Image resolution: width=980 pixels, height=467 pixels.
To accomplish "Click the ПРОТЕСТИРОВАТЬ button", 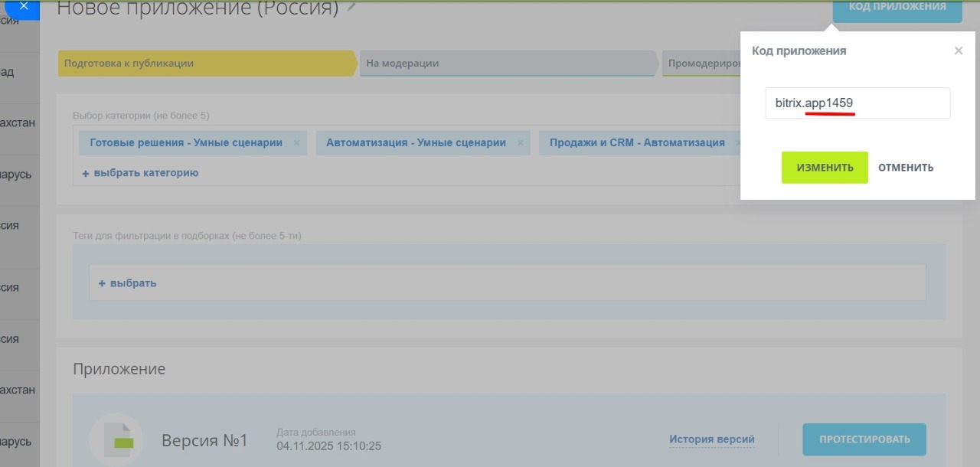I will [864, 439].
